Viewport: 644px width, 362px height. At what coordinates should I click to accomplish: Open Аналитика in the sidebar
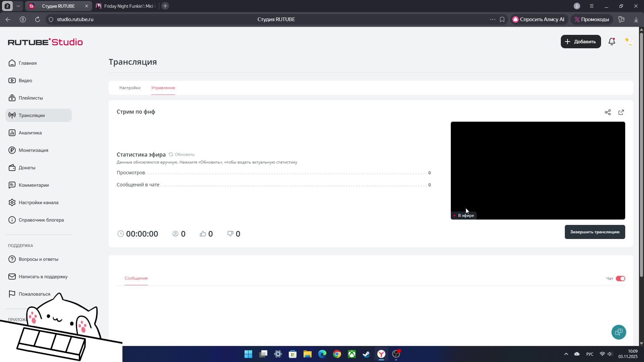pos(30,133)
